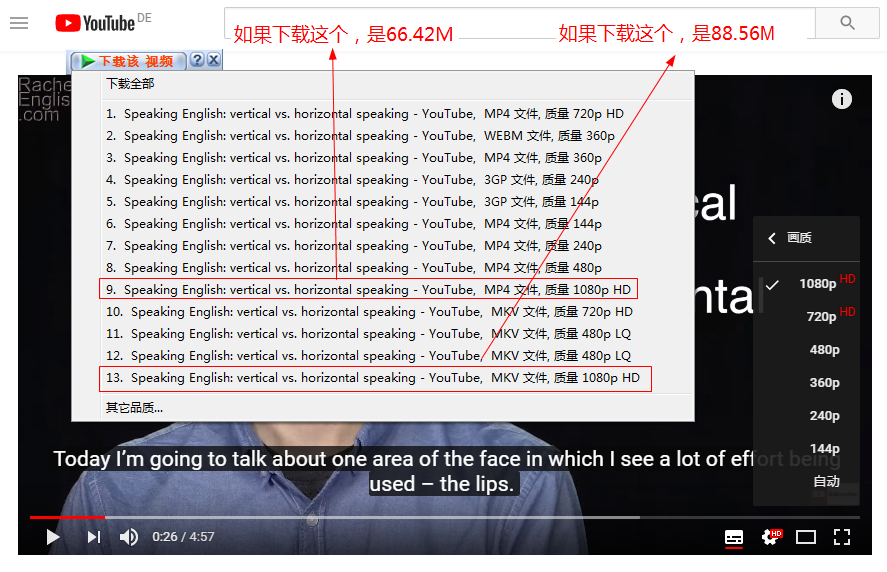Select item 6 MP4 144p

click(354, 224)
